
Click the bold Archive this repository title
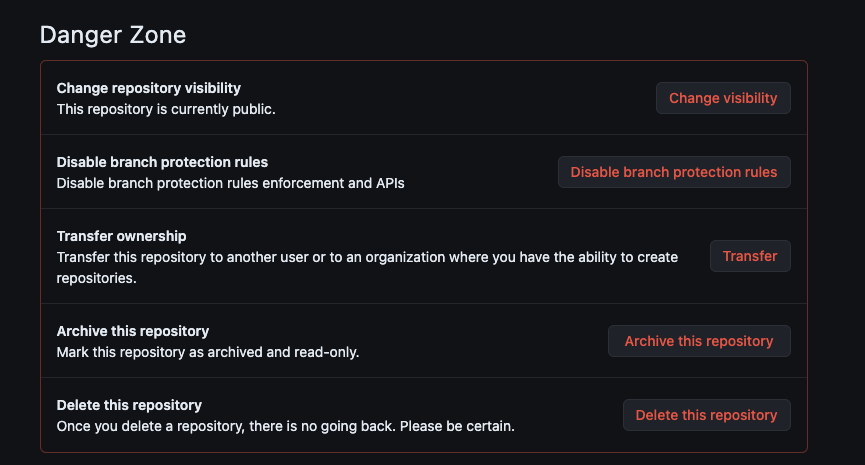[x=132, y=331]
